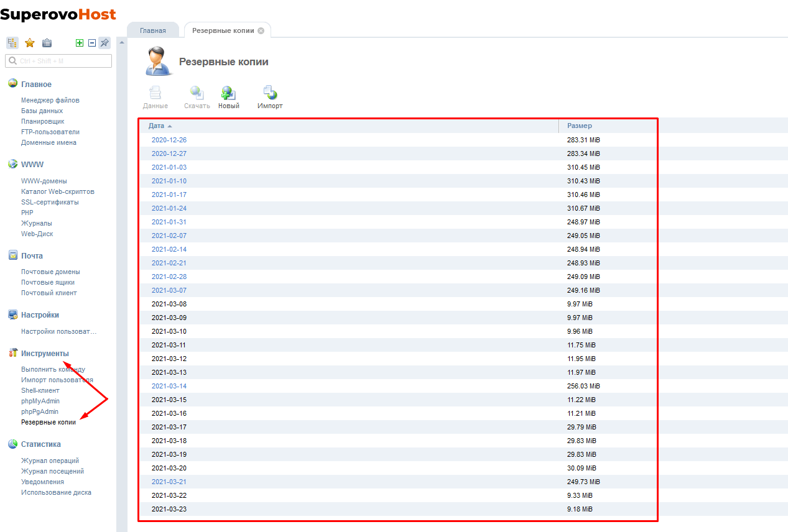Click the Скачать download icon
The height and width of the screenshot is (532, 788).
[197, 98]
